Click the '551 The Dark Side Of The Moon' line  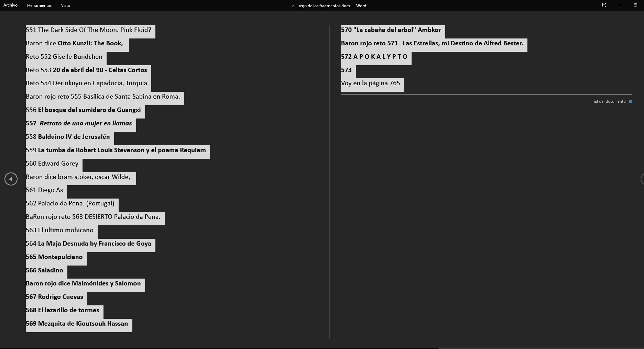coord(88,30)
